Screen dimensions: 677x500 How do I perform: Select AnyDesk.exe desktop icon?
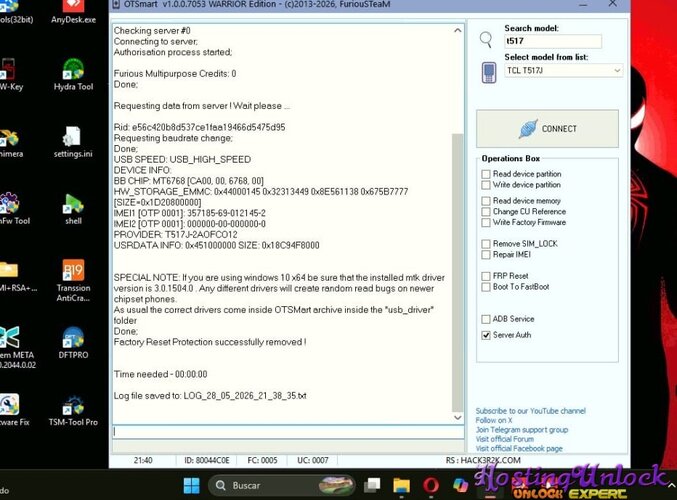73,12
